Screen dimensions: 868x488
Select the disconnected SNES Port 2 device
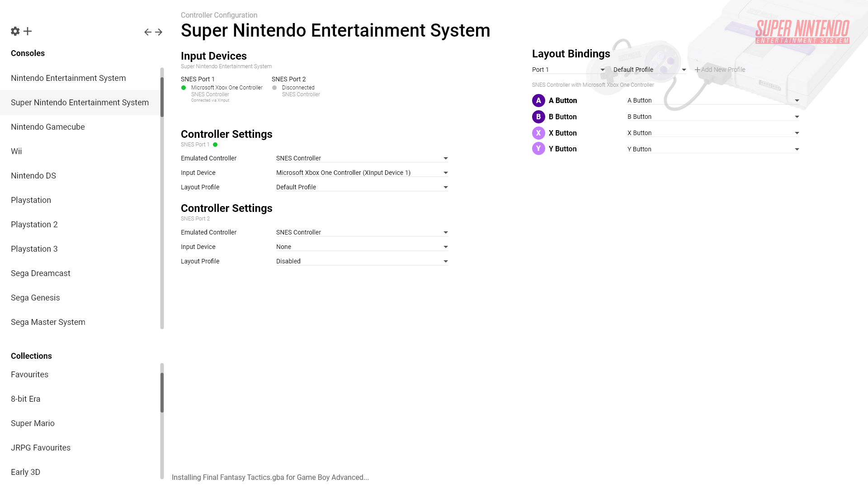point(296,88)
